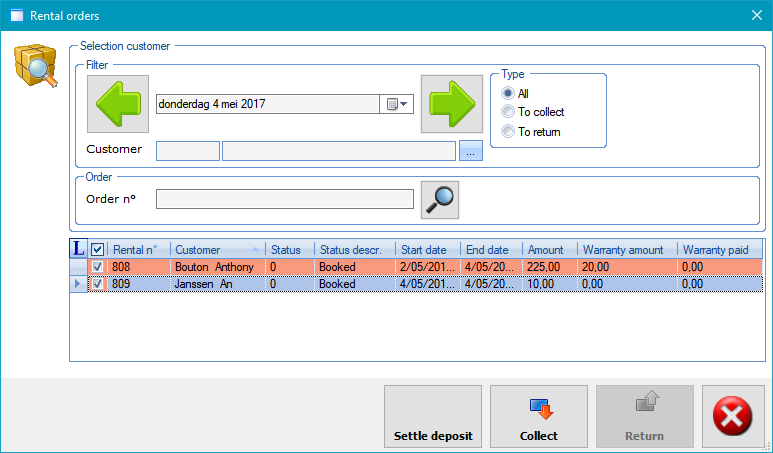Select the To collect radio button
Image resolution: width=773 pixels, height=453 pixels.
(x=508, y=112)
